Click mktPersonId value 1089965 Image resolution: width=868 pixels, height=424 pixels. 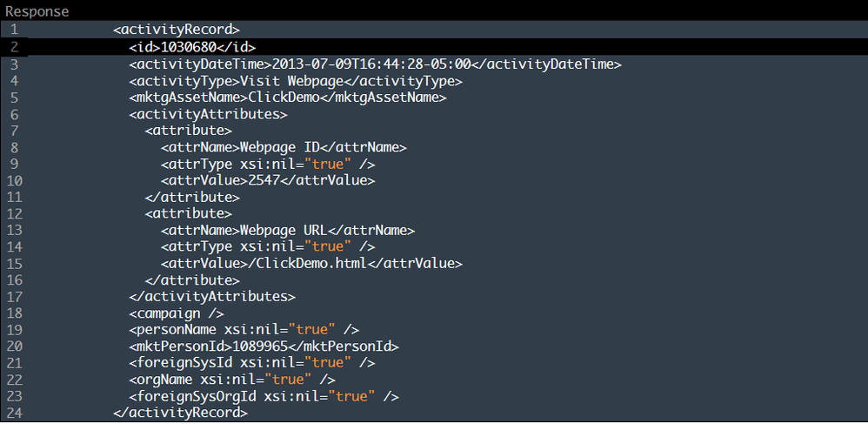tap(260, 347)
